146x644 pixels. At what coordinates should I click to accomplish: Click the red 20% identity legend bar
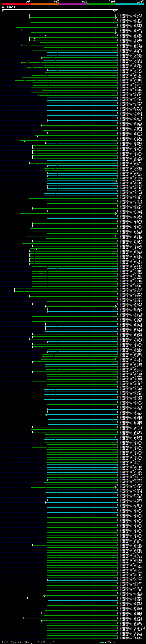pyautogui.click(x=16, y=4)
